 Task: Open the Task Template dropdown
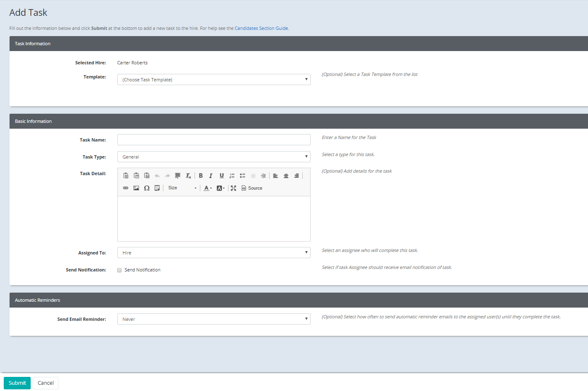tap(214, 79)
